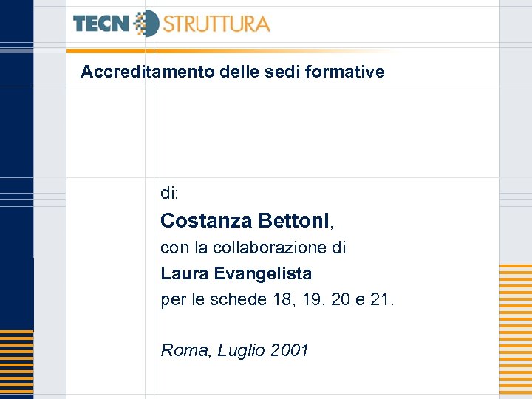
Task: Click the line "per le schede 18, 19, 20 e 21."
Action: 278,299
